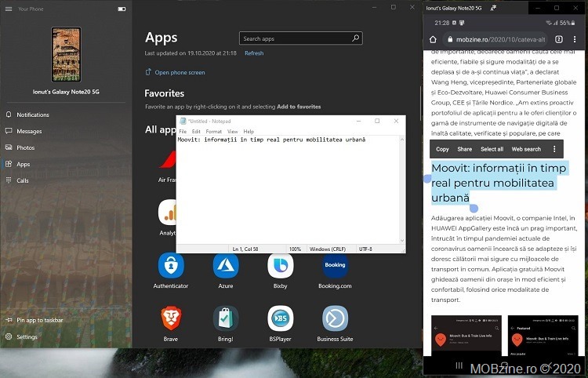Open phone browser three-dot menu

575,39
